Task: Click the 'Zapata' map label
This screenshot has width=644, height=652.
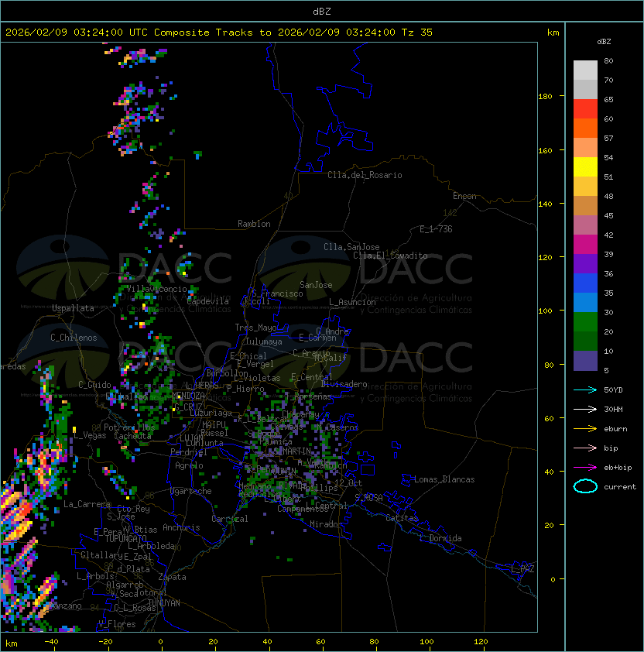Action: 172,577
